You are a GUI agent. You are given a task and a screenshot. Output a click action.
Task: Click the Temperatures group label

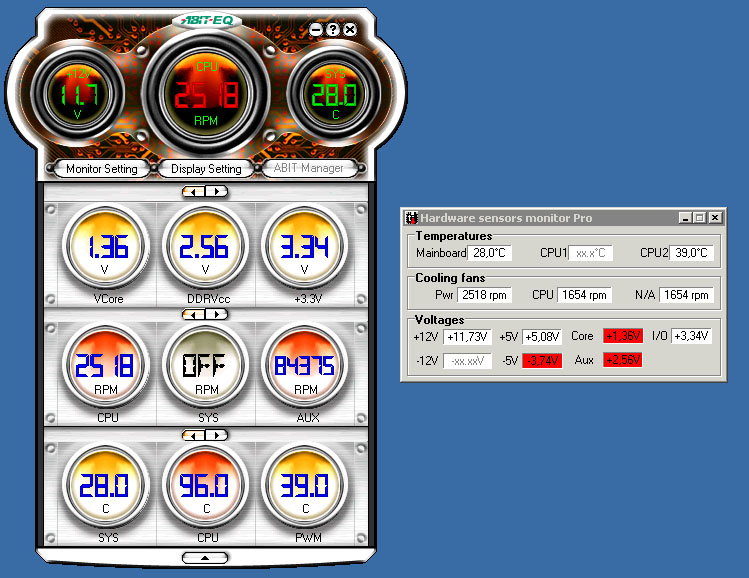(453, 236)
